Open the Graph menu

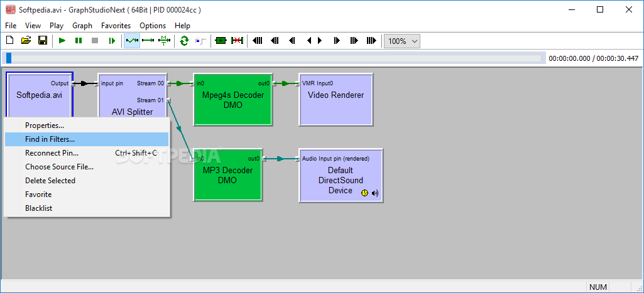tap(82, 26)
